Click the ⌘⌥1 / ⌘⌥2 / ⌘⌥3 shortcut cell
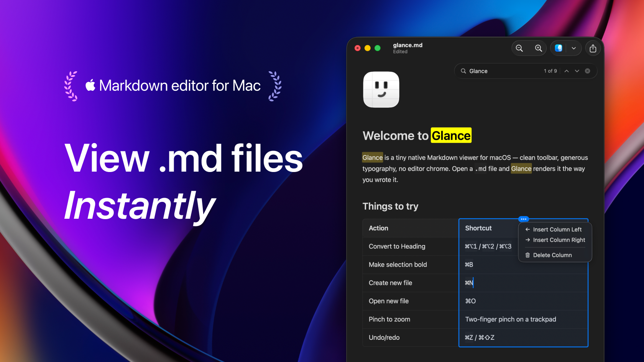Viewport: 644px width, 362px height. coord(488,246)
